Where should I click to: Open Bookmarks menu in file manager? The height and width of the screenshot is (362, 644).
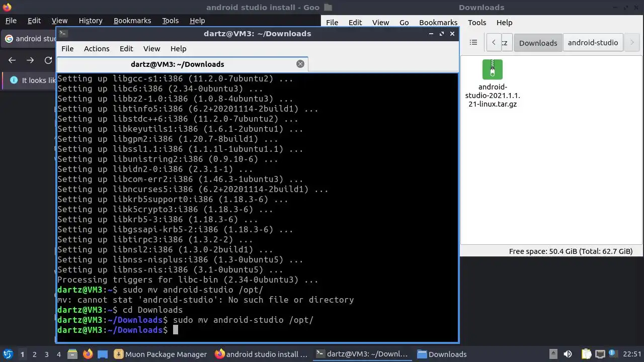pyautogui.click(x=438, y=23)
